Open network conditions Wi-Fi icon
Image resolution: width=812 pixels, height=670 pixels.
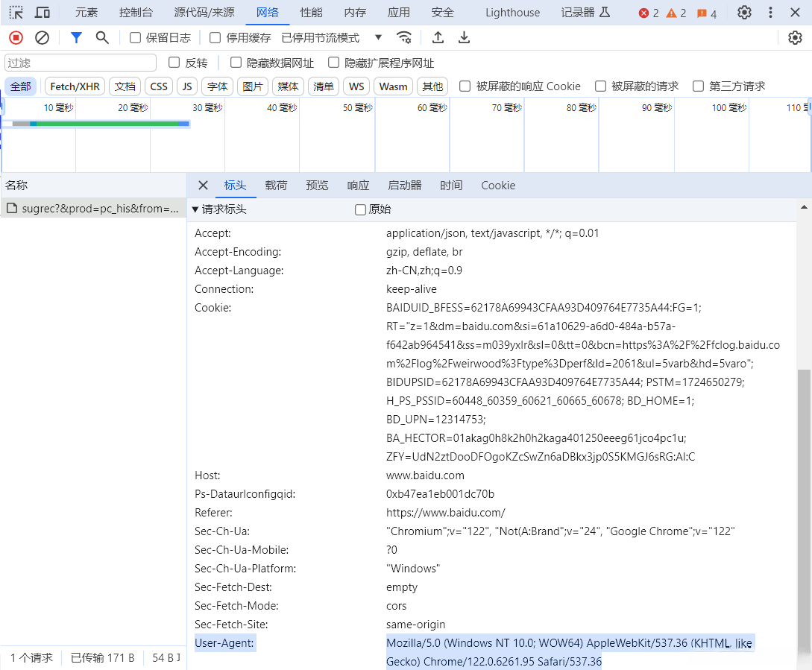404,38
